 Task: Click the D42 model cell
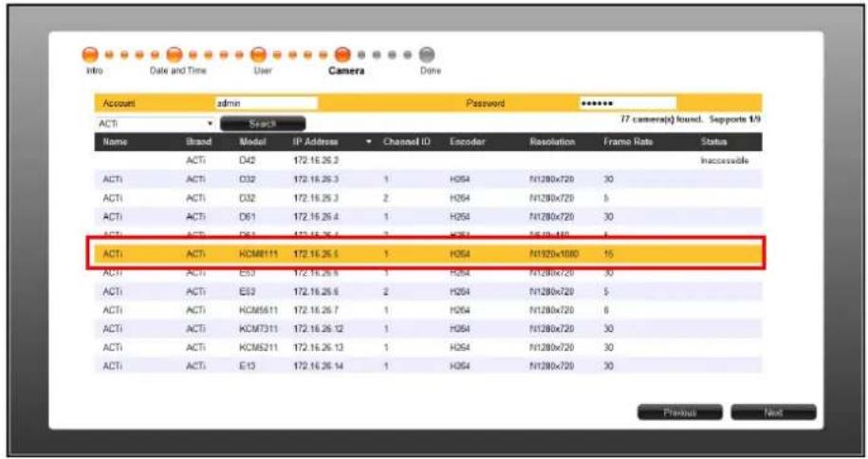[248, 160]
